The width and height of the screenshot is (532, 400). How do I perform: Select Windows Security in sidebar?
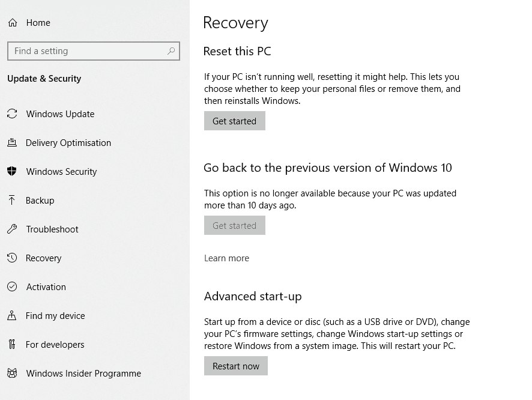[61, 172]
